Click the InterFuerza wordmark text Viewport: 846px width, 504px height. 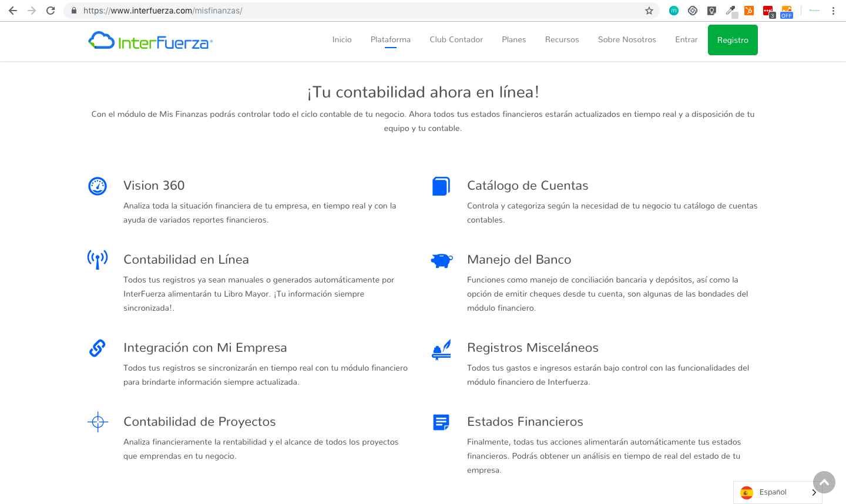pyautogui.click(x=164, y=43)
